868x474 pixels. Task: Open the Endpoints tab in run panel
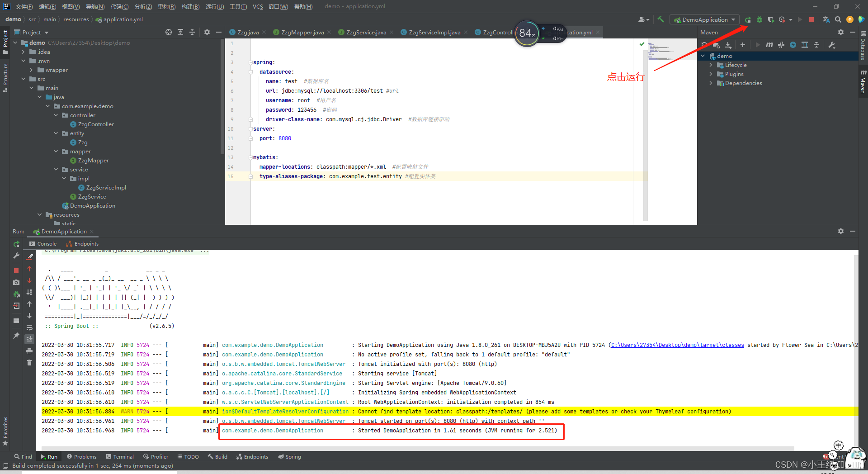click(x=82, y=243)
